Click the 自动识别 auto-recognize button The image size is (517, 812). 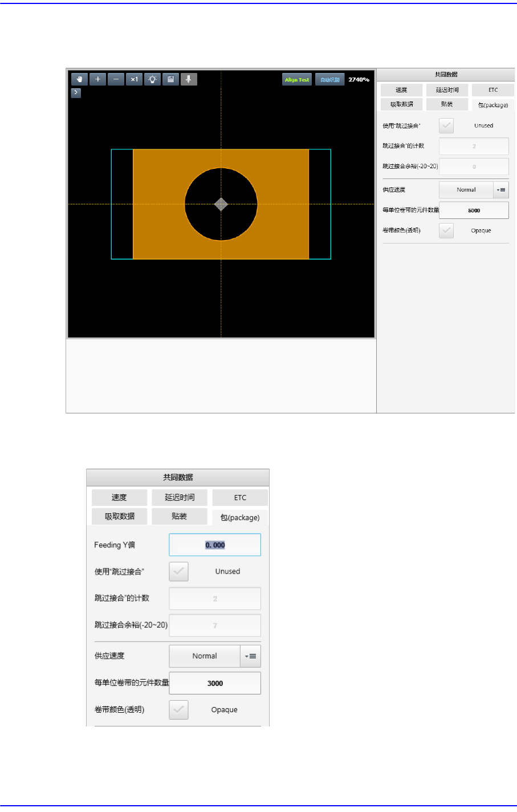point(330,80)
